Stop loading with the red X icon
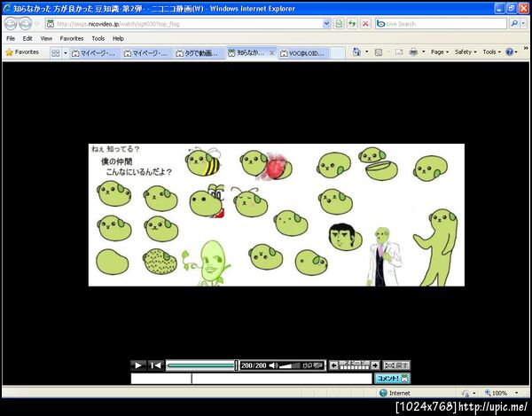The image size is (532, 416). click(x=365, y=24)
